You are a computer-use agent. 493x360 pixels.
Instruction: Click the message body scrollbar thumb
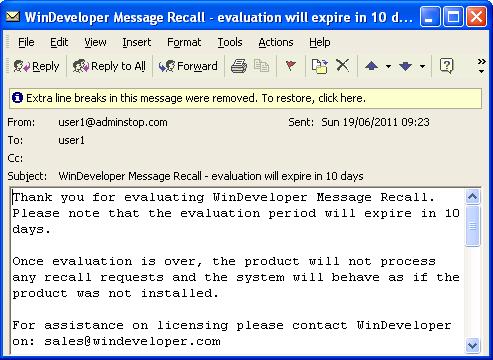(x=472, y=226)
